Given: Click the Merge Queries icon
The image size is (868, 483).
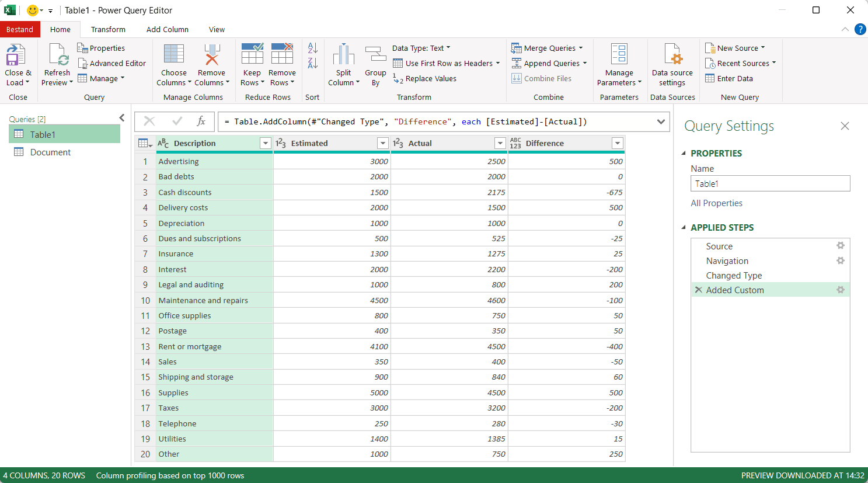Looking at the screenshot, I should [517, 47].
